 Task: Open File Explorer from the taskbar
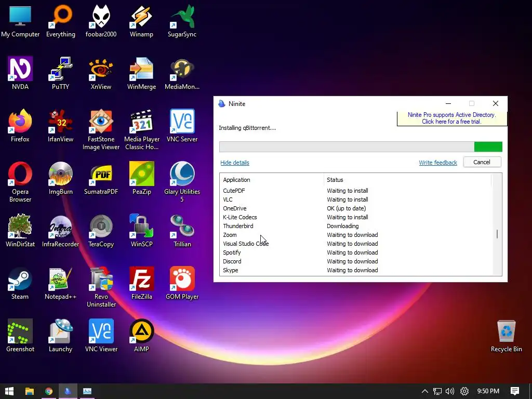tap(30, 391)
